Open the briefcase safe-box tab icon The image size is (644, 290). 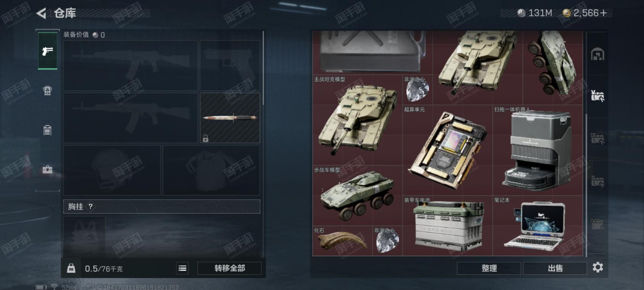coord(47,169)
